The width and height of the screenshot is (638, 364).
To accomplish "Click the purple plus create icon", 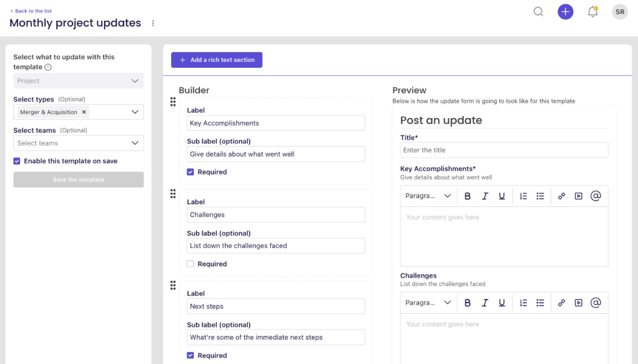I will (565, 12).
